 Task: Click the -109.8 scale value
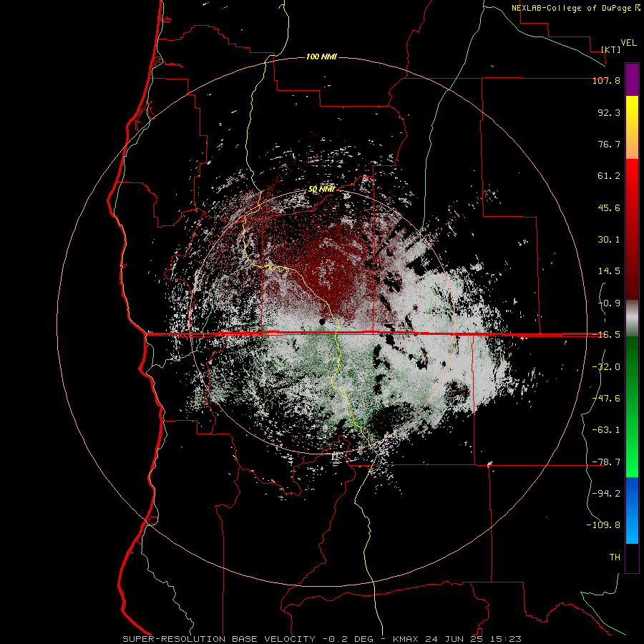pos(603,525)
